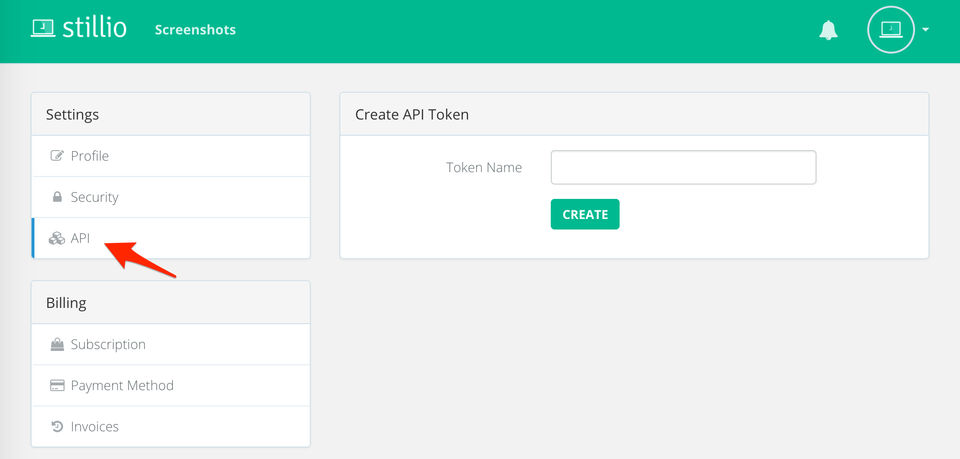Click the Profile pencil-edit icon

[x=57, y=156]
